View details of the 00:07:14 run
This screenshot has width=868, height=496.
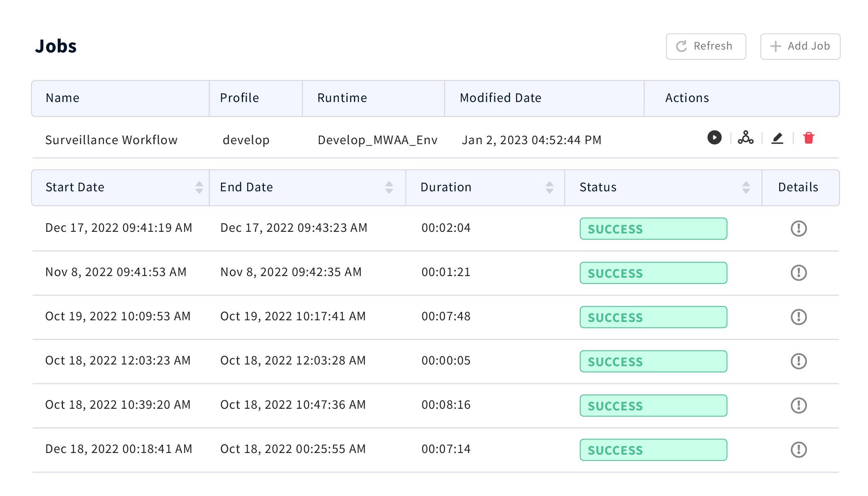(x=798, y=450)
